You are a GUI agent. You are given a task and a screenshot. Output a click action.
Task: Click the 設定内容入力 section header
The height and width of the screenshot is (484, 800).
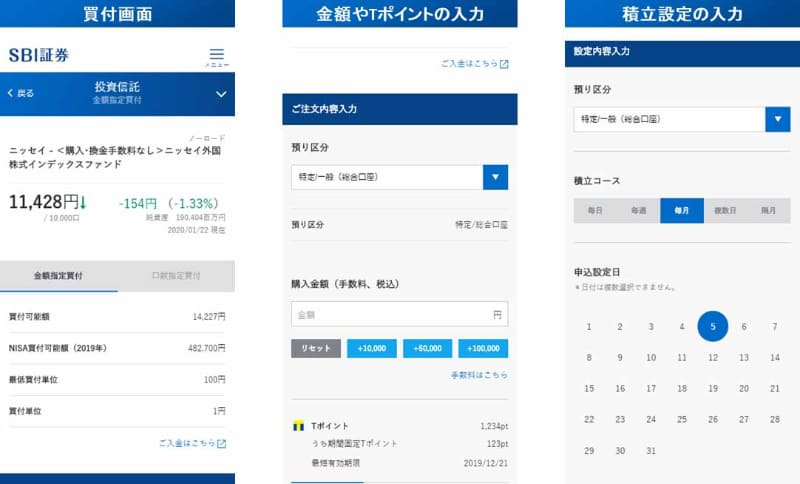point(682,52)
